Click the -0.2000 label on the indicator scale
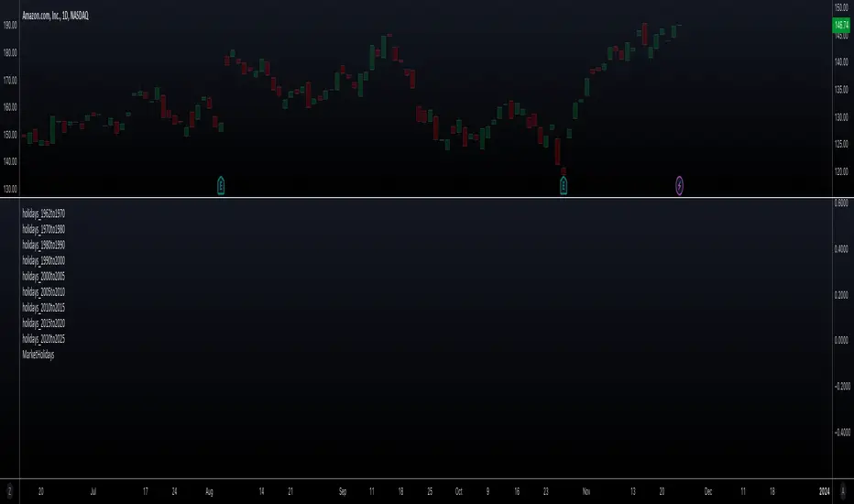 842,387
